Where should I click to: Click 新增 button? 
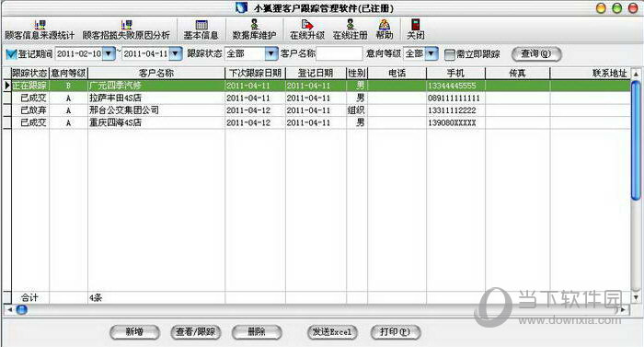tap(134, 332)
